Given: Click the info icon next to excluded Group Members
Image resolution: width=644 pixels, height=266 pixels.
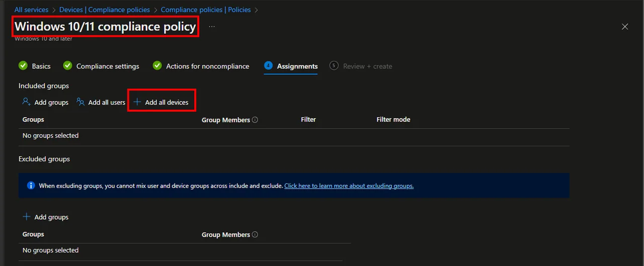Looking at the screenshot, I should click(255, 235).
